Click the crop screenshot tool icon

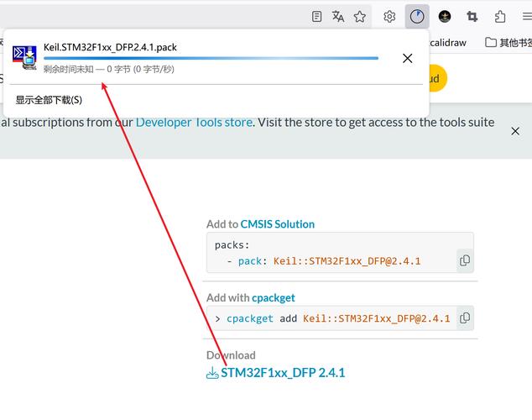point(472,16)
